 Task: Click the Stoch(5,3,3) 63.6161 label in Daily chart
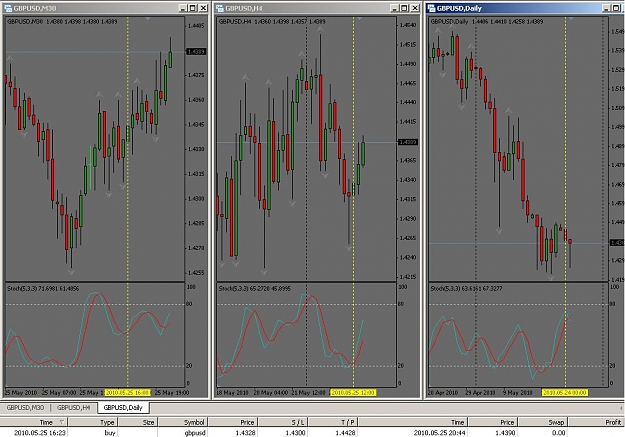pyautogui.click(x=466, y=288)
